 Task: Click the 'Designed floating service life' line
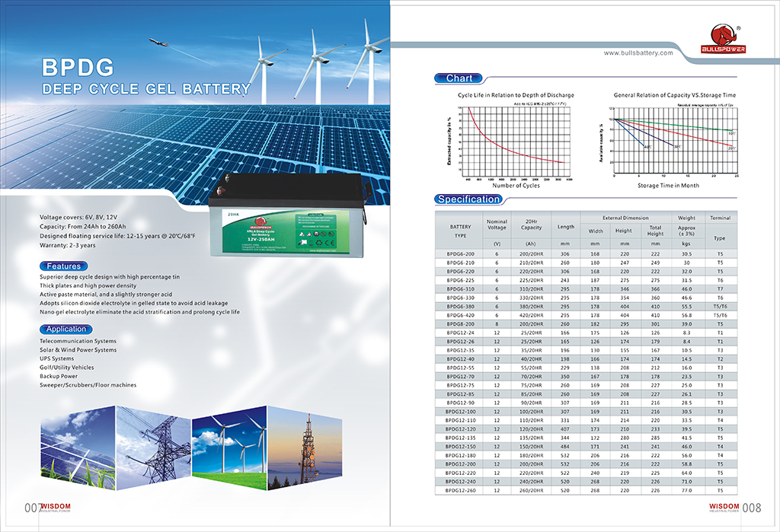[x=117, y=236]
